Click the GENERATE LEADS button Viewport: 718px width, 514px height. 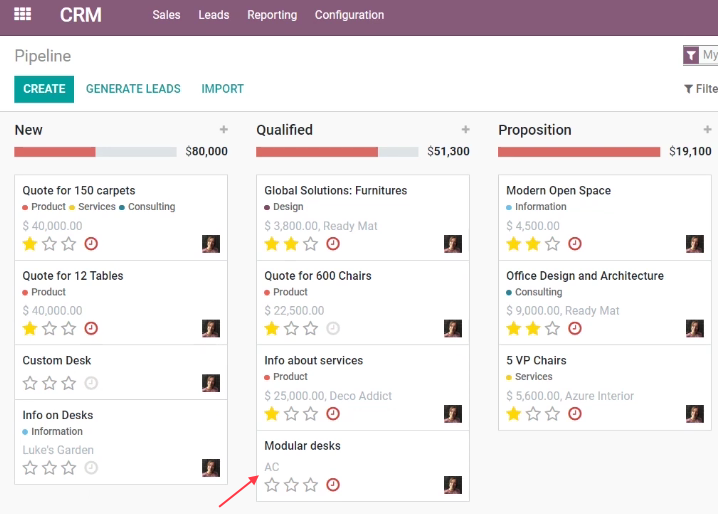(133, 89)
